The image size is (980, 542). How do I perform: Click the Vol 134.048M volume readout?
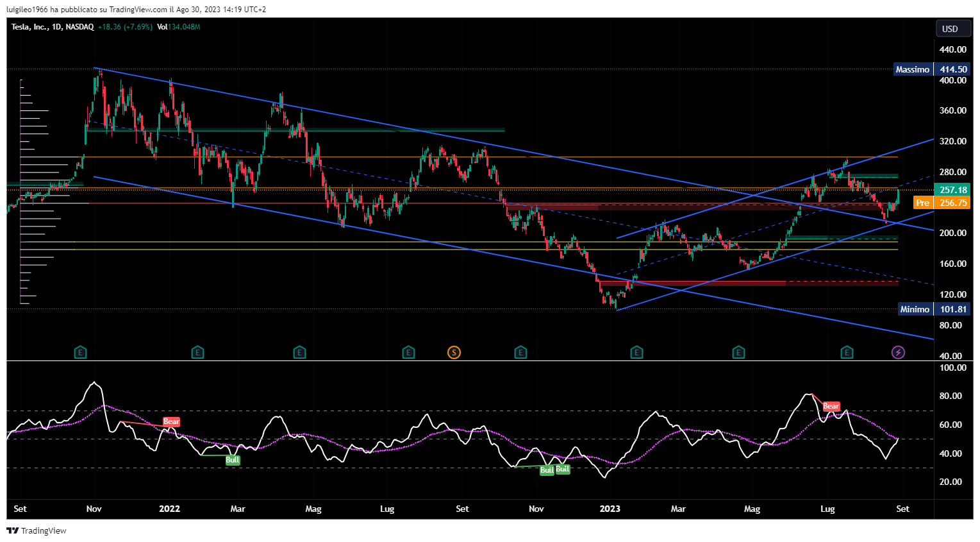coord(178,27)
